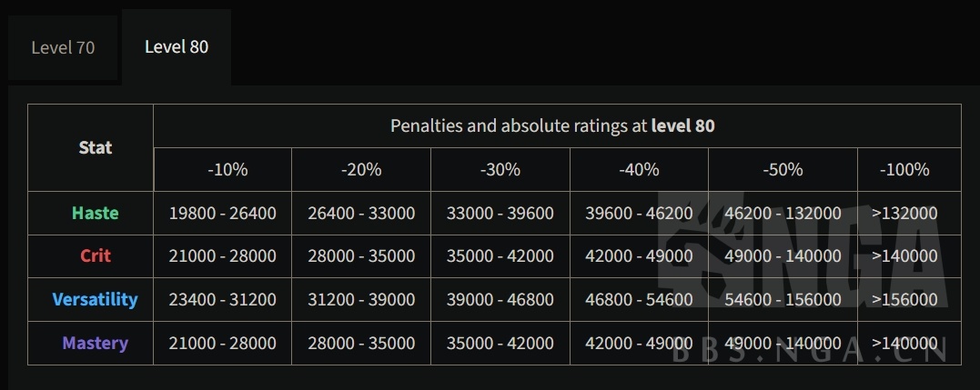The width and height of the screenshot is (980, 390).
Task: Click the Haste stat label
Action: click(96, 213)
